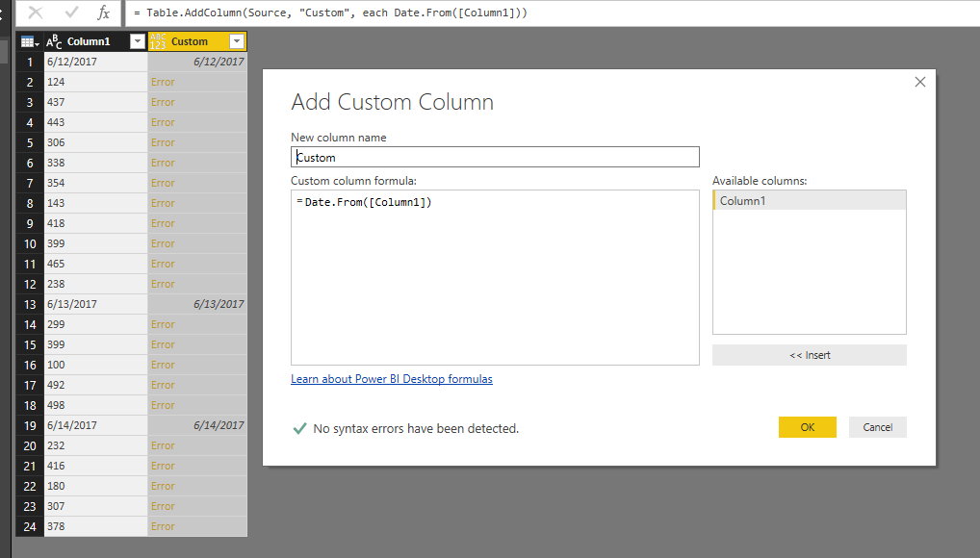Confirm the formula with checkmark icon

click(71, 13)
